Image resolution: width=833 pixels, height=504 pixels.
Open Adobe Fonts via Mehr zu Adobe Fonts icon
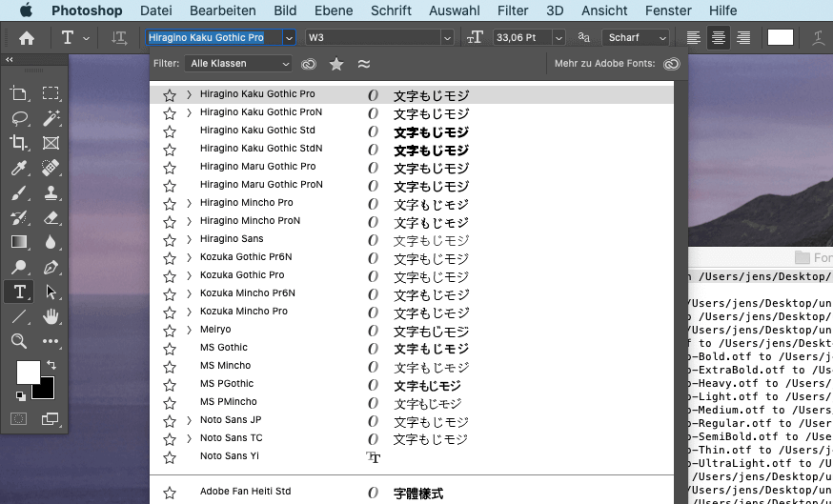[x=672, y=64]
